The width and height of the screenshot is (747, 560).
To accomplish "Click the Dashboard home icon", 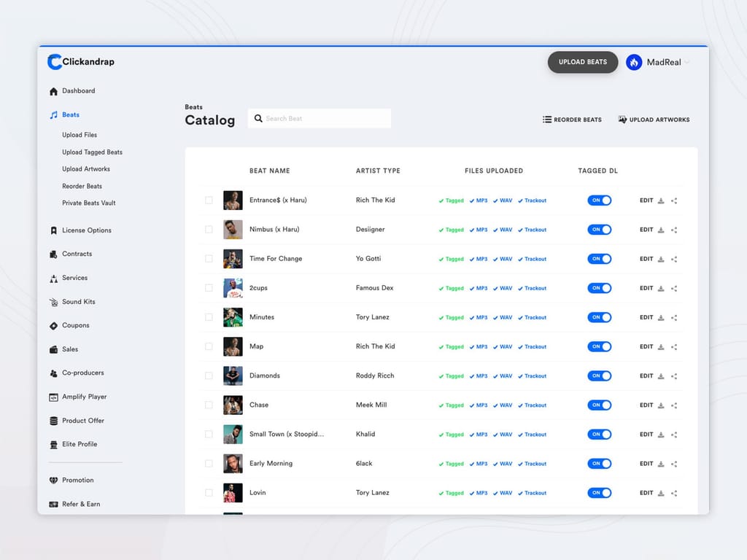I will click(53, 91).
